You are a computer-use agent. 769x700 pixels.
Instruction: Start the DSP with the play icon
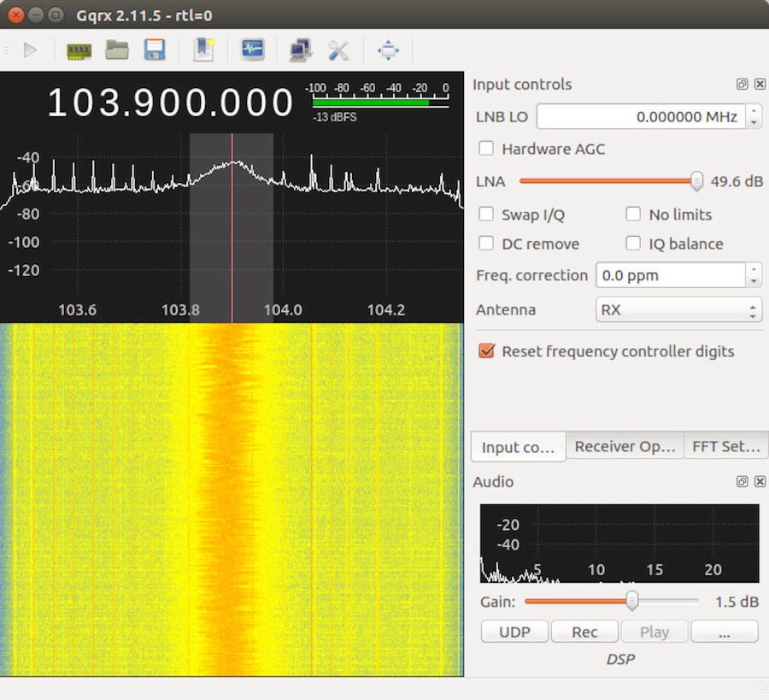point(30,50)
